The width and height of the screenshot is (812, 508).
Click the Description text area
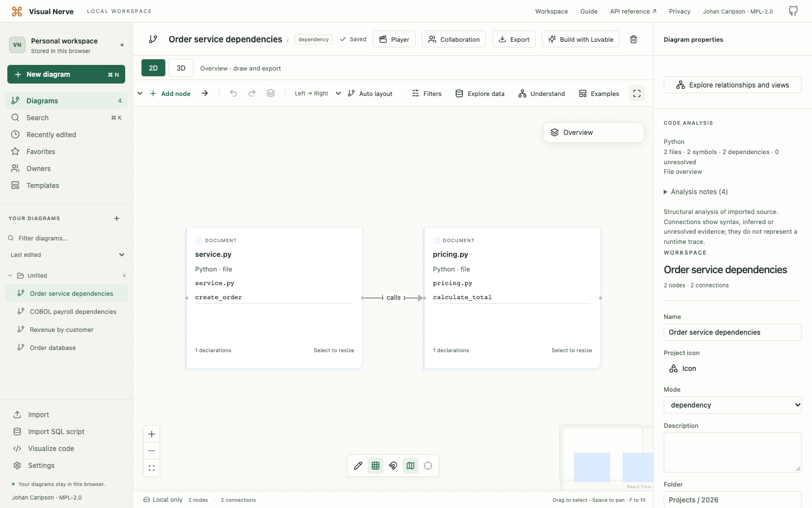pos(732,452)
